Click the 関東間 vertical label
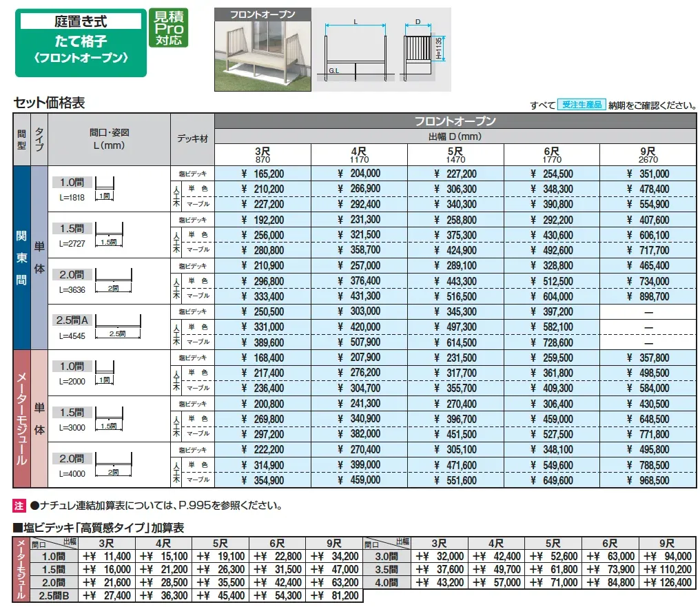Viewport: 700px width, 607px height. (x=21, y=258)
